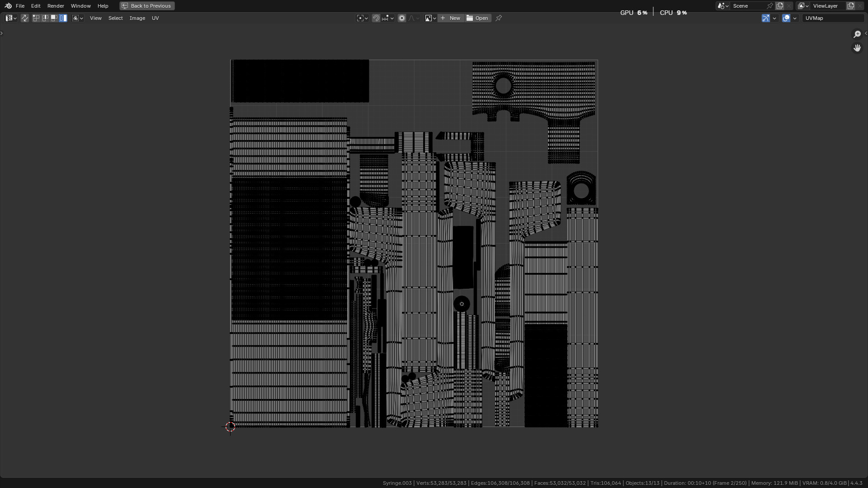
Task: Toggle the gizmo display icon
Action: (765, 18)
